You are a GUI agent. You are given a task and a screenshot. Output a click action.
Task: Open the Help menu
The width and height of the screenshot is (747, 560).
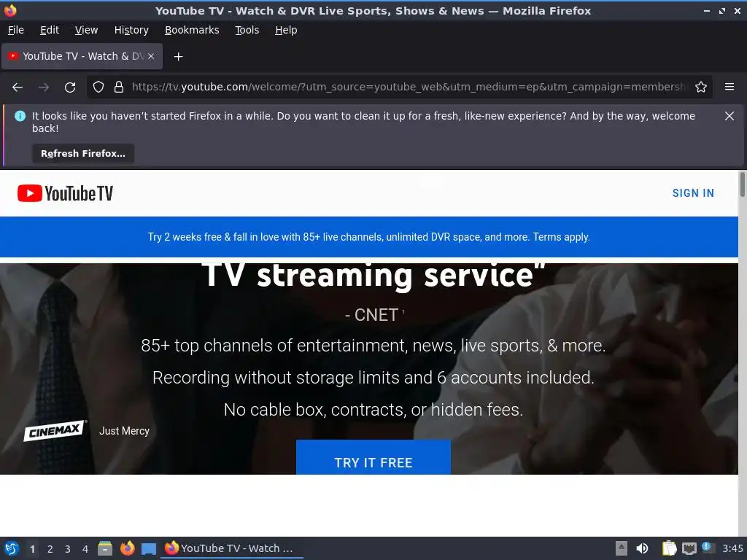point(286,30)
